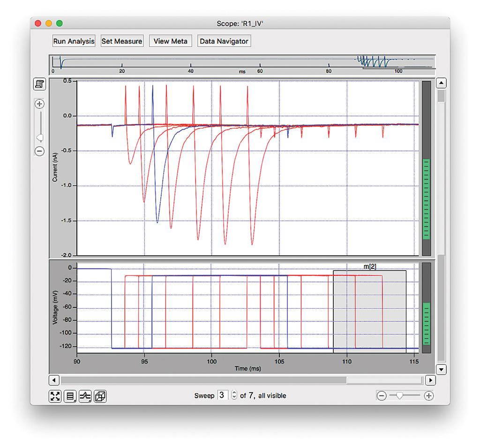Open Set Measure
Viewport: 480px width, 448px height.
[122, 41]
